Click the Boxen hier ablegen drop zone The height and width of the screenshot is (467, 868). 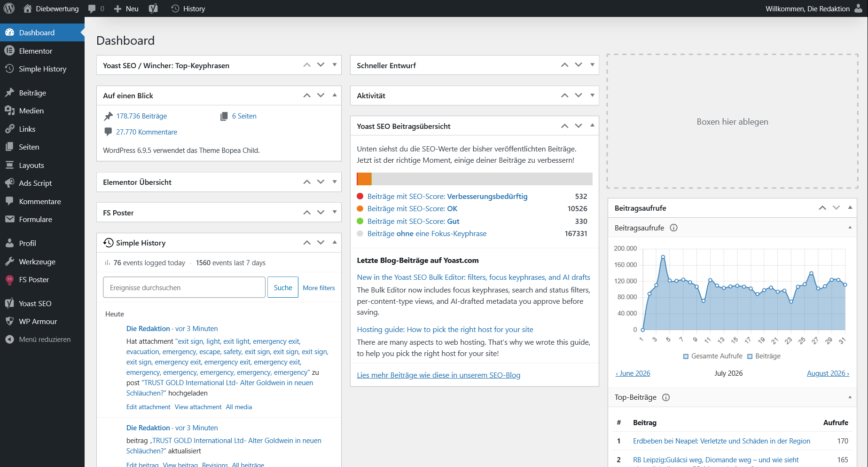click(733, 121)
